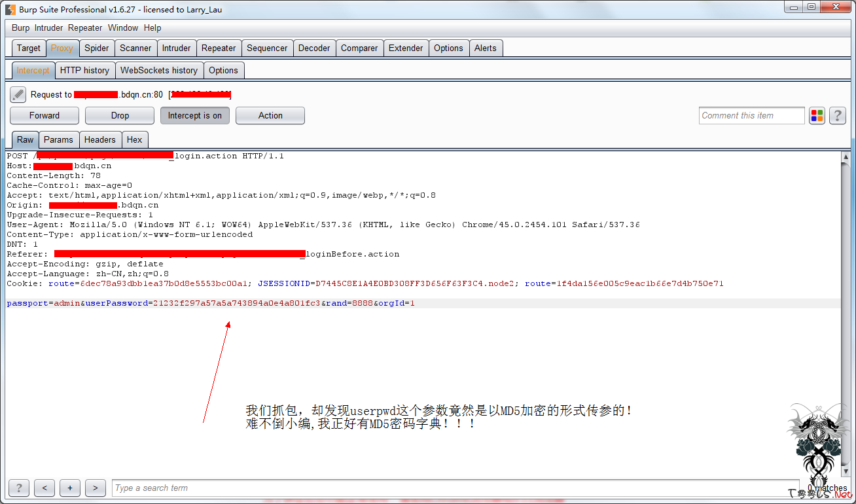The image size is (856, 504).
Task: Click the search help question mark button
Action: point(18,488)
